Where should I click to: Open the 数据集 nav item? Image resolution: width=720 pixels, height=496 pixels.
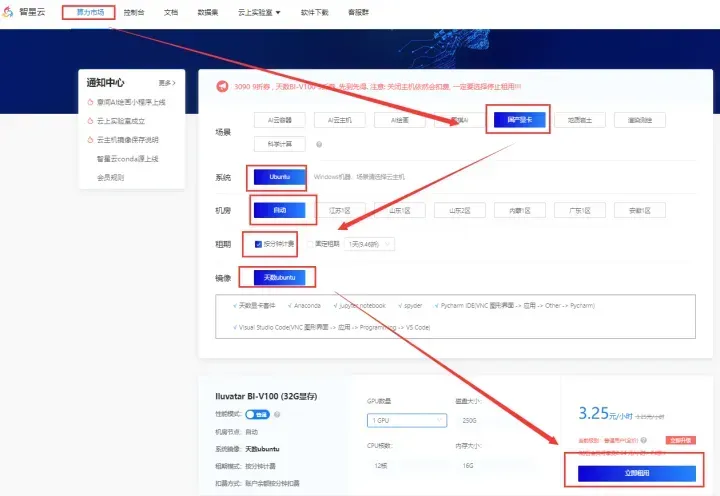(208, 12)
